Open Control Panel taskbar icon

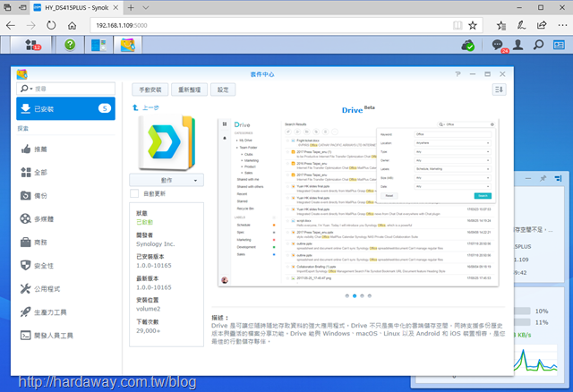click(98, 45)
